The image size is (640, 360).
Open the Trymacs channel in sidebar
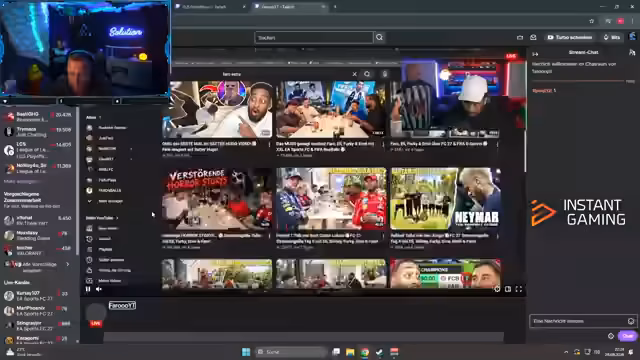pos(38,131)
